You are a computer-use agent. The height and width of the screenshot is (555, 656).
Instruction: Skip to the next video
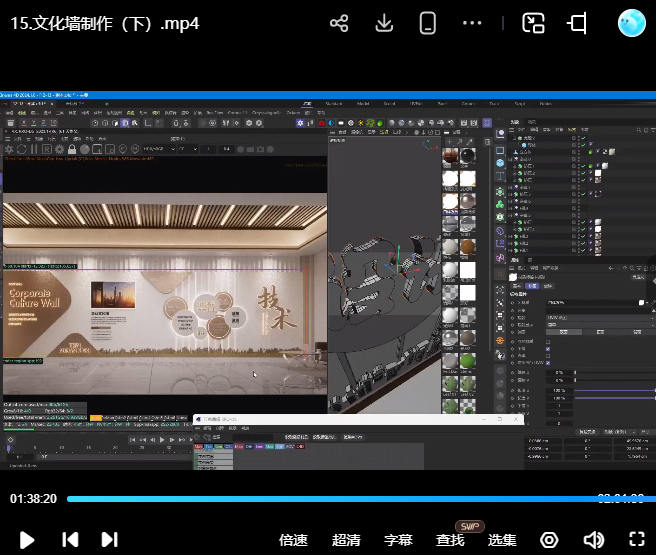109,540
